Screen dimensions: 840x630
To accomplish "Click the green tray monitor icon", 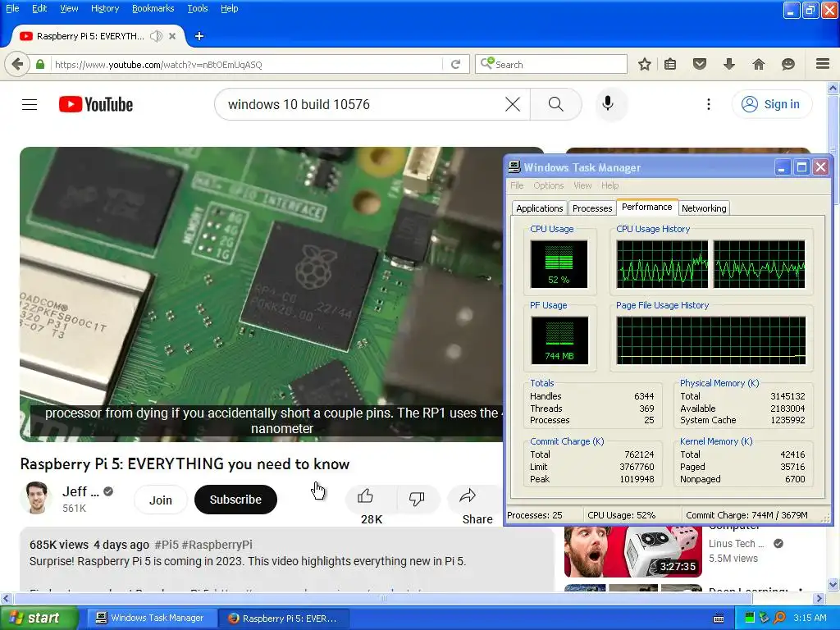I will tap(750, 618).
